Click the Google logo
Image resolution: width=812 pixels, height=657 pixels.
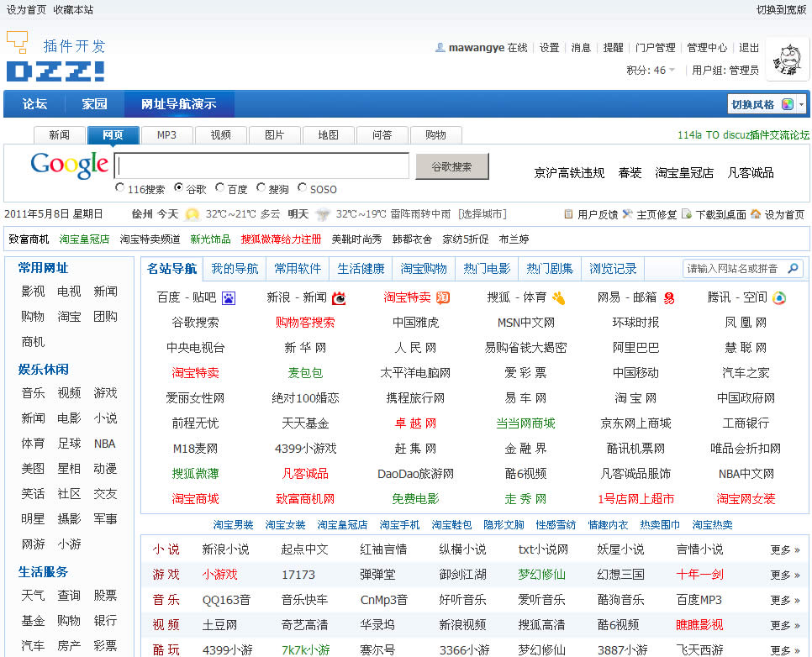(70, 166)
